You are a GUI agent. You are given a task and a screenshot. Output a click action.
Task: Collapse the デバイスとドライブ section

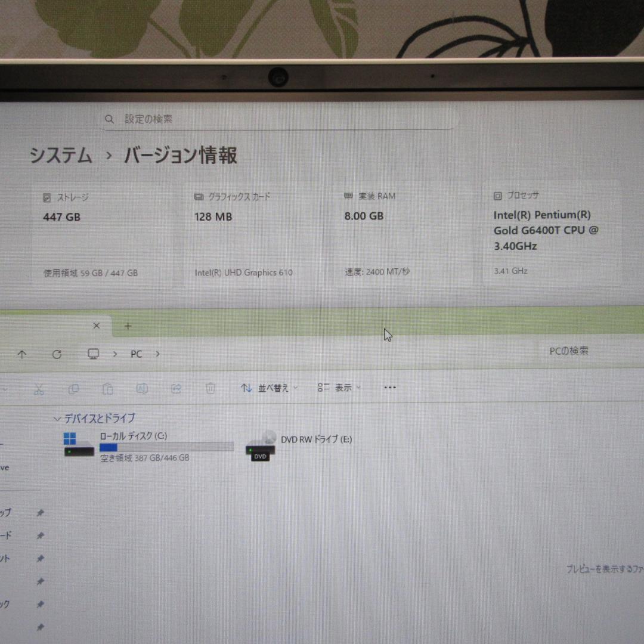pyautogui.click(x=57, y=418)
